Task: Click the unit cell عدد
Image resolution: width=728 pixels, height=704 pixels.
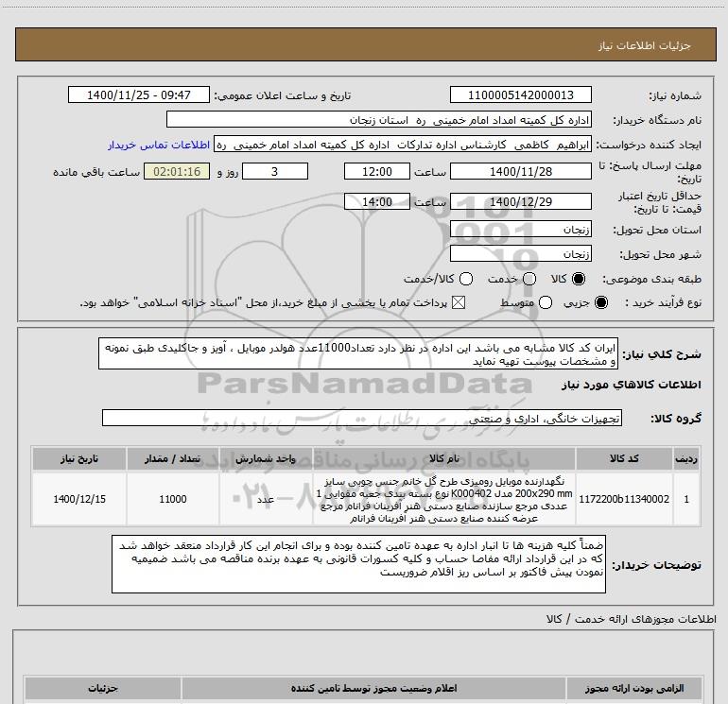Action: tap(266, 499)
